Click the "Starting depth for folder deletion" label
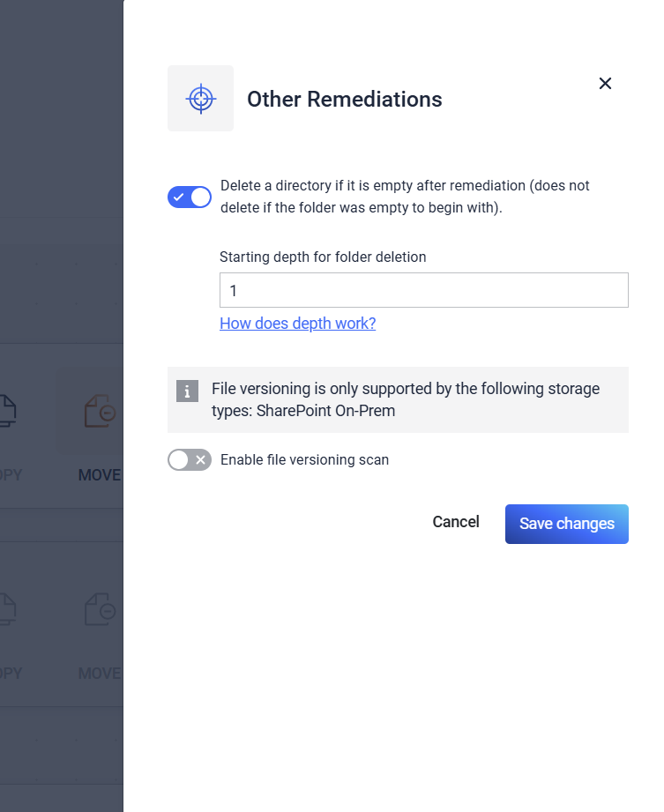Image resolution: width=664 pixels, height=812 pixels. coord(323,257)
